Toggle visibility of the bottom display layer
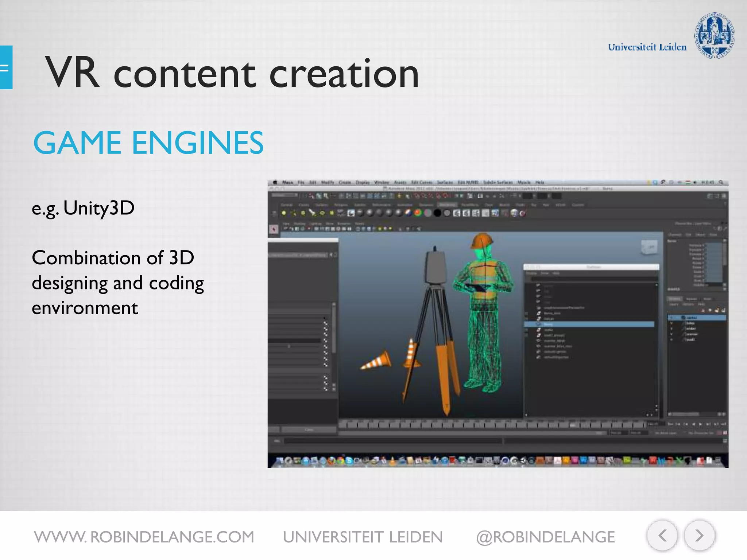Image resolution: width=747 pixels, height=560 pixels. pyautogui.click(x=671, y=339)
